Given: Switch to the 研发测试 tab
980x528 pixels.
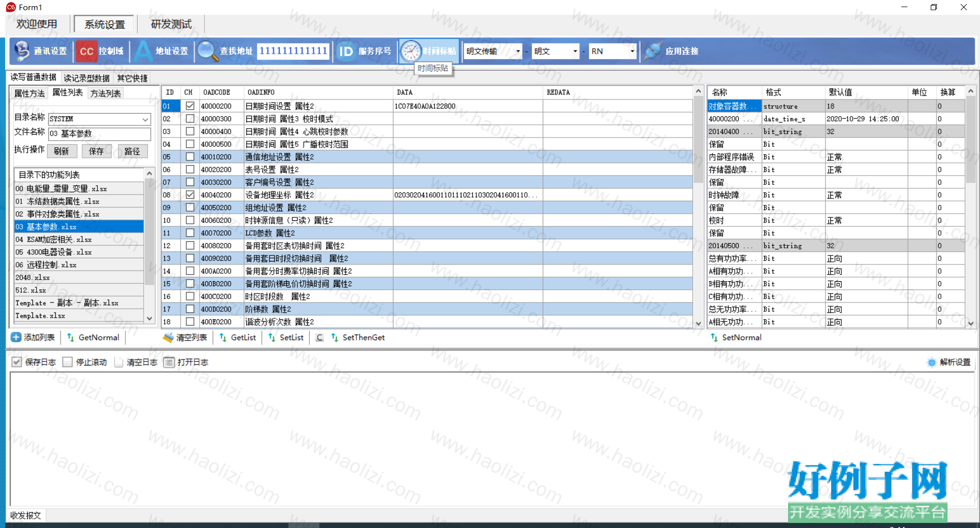Looking at the screenshot, I should 171,24.
